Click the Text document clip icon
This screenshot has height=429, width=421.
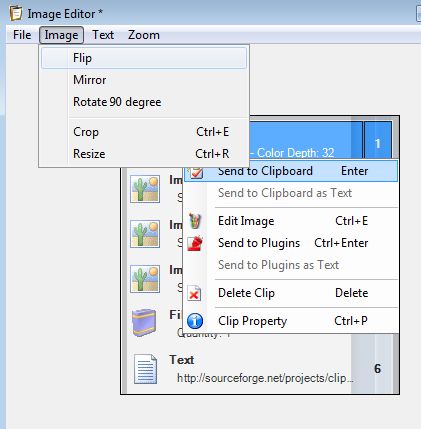coord(146,369)
